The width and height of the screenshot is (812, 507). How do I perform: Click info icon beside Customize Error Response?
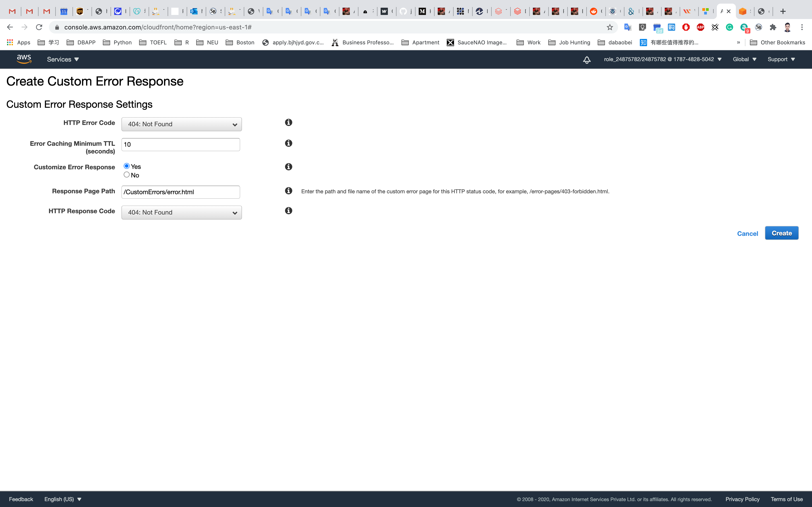tap(289, 167)
